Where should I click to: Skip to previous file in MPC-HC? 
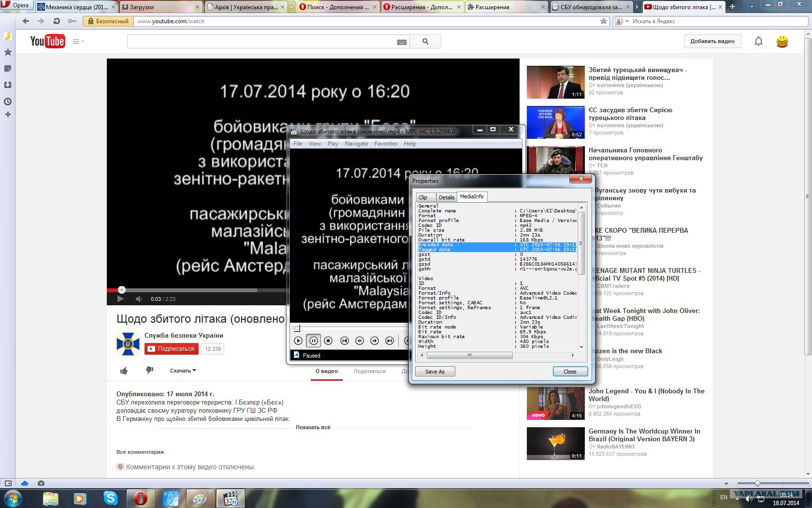(344, 341)
